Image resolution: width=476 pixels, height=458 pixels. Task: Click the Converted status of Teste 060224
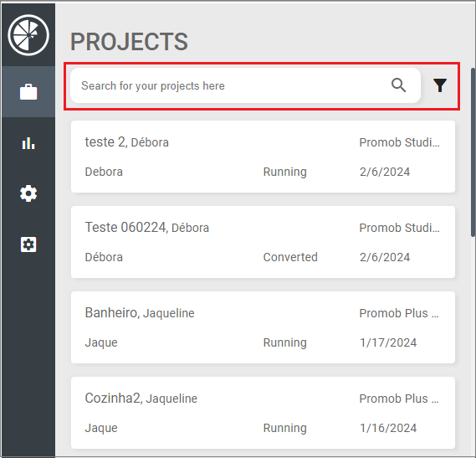290,257
